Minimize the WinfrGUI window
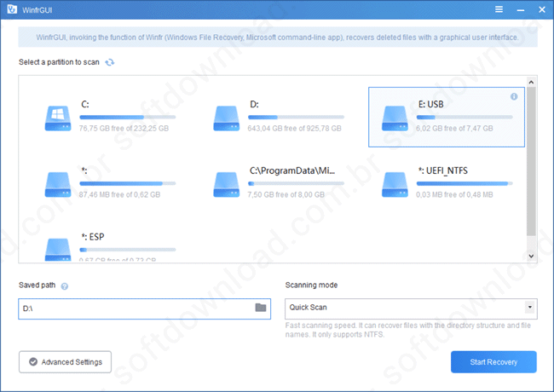Image resolution: width=554 pixels, height=392 pixels. click(521, 10)
